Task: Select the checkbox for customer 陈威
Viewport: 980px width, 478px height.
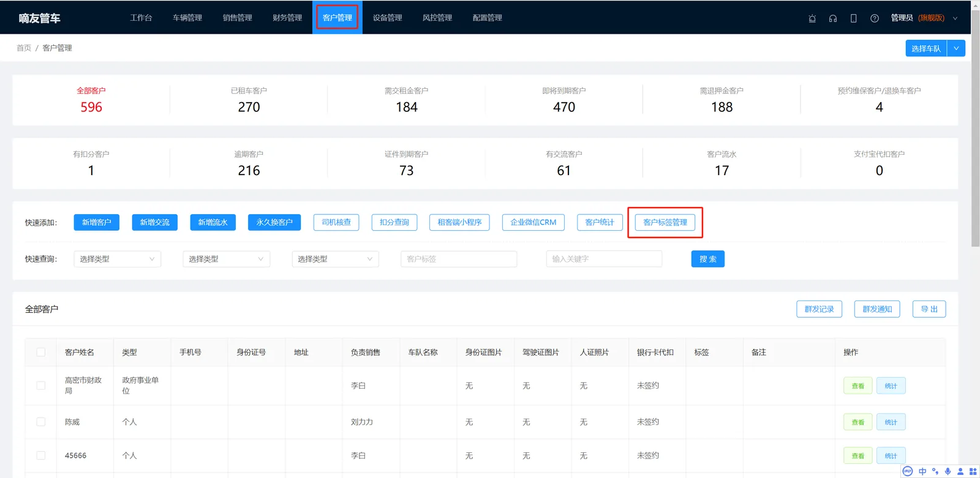Action: tap(41, 422)
